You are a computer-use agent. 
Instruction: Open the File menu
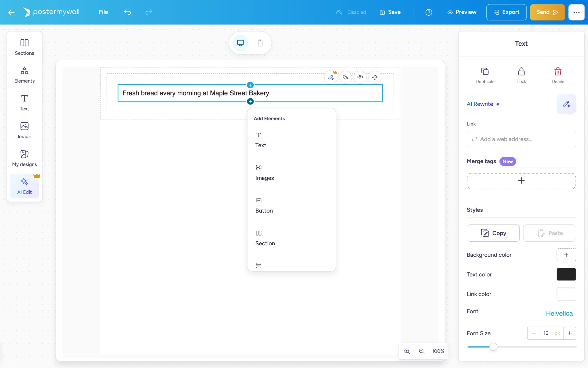pyautogui.click(x=103, y=12)
